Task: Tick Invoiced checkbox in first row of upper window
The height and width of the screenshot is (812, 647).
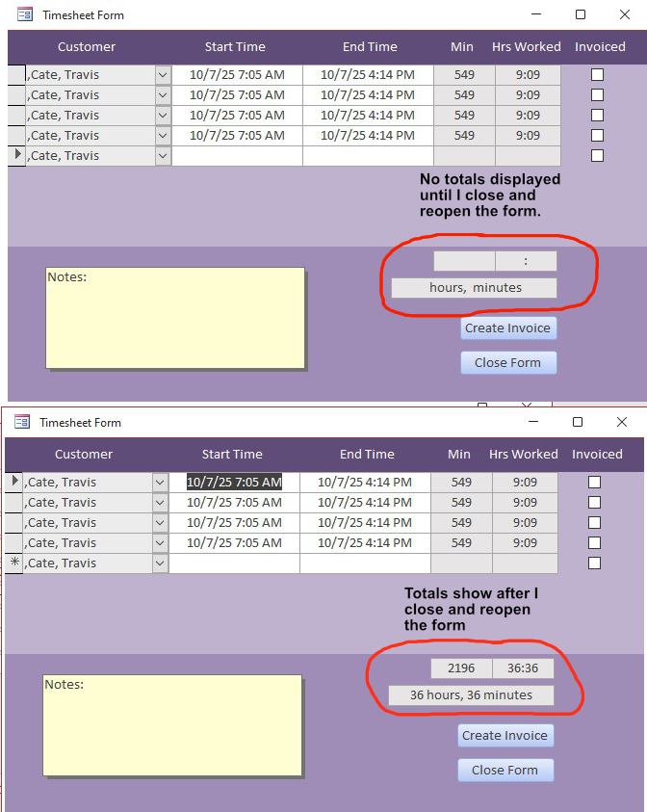Action: (597, 74)
